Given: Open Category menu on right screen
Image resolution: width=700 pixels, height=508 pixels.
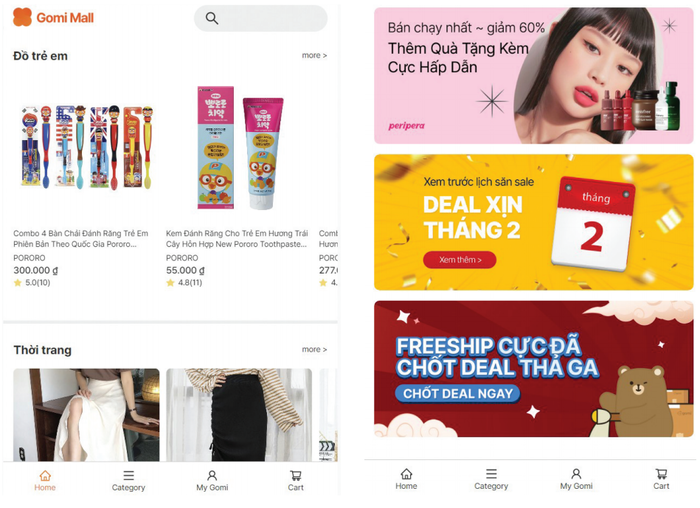Looking at the screenshot, I should coord(491,479).
